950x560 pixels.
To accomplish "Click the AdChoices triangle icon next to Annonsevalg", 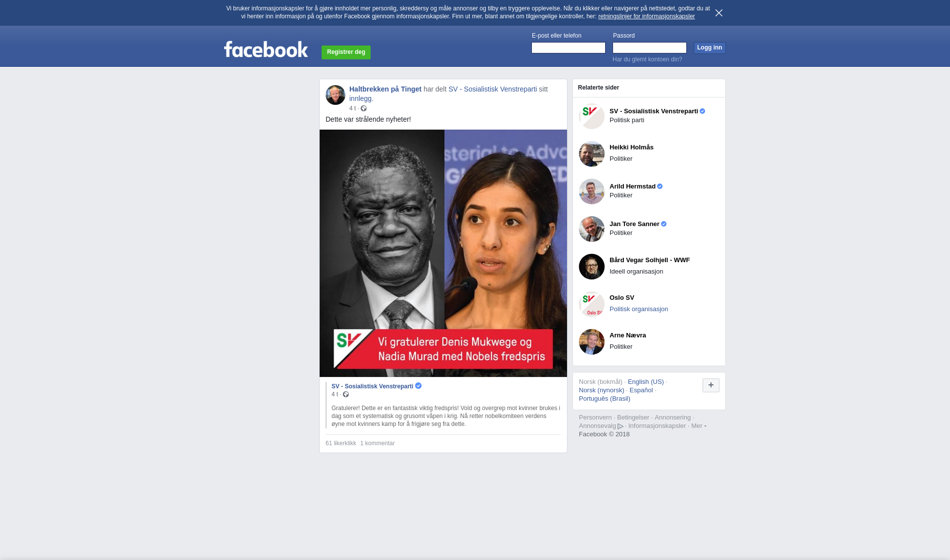I will [x=620, y=426].
